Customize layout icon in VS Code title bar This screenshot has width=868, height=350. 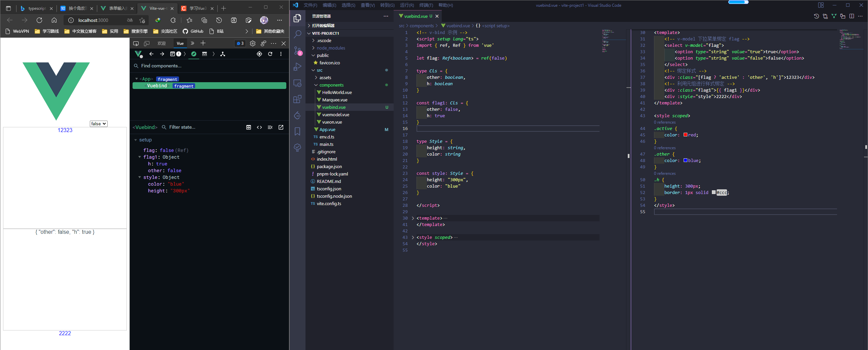(x=821, y=5)
